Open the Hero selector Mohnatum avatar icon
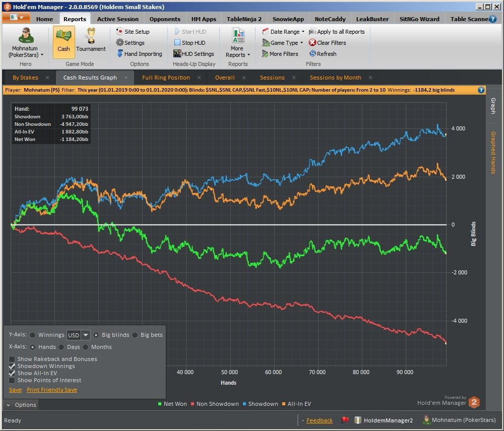504x431 pixels. (x=26, y=35)
